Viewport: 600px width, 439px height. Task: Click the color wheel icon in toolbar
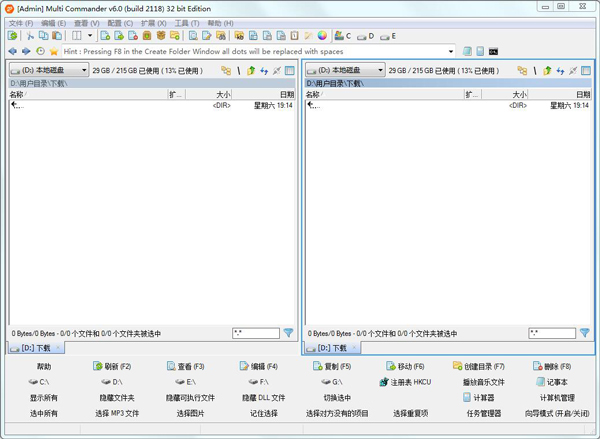click(322, 36)
